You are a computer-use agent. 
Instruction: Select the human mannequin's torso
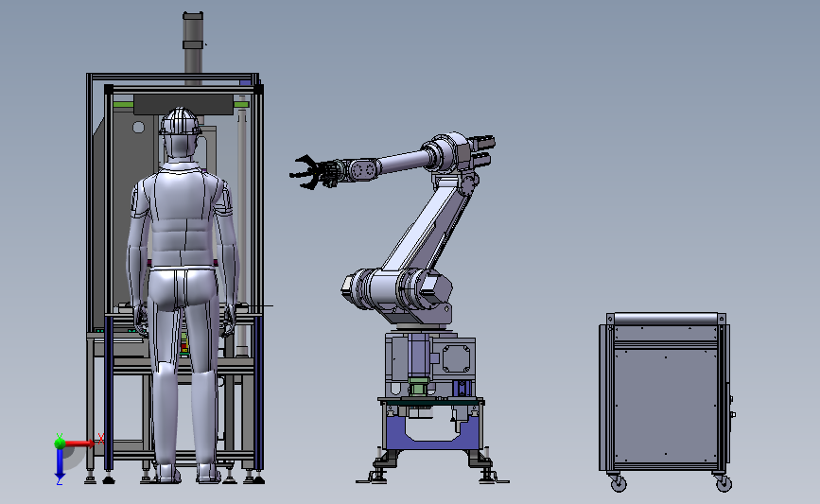(x=182, y=216)
